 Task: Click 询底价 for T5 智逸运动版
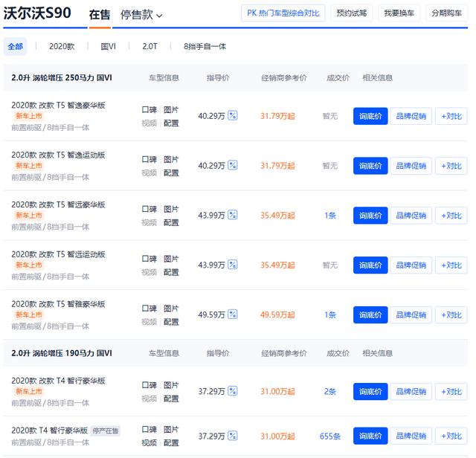click(370, 166)
